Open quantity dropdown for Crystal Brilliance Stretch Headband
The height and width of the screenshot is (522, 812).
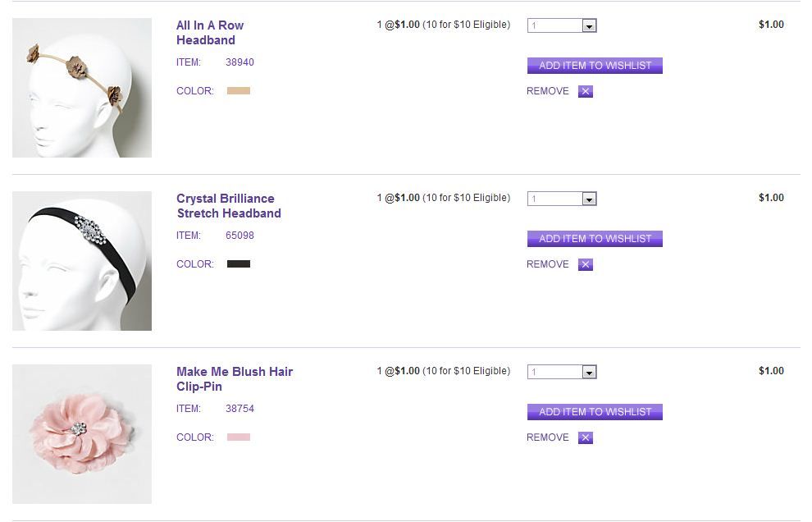point(562,199)
